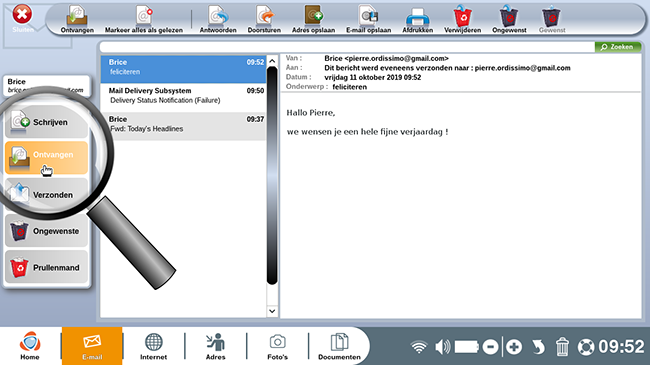Click the Antwoorden reply icon
Viewport: 650px width, 365px height.
click(x=218, y=19)
